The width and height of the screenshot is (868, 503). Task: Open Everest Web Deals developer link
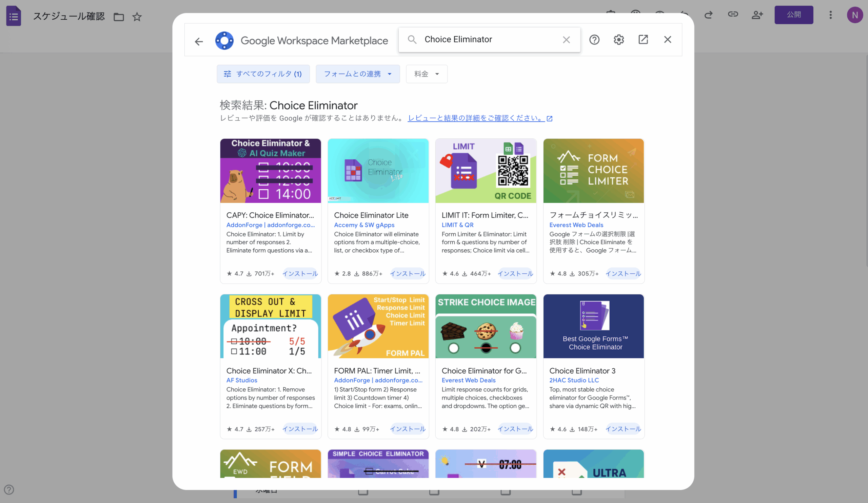576,225
